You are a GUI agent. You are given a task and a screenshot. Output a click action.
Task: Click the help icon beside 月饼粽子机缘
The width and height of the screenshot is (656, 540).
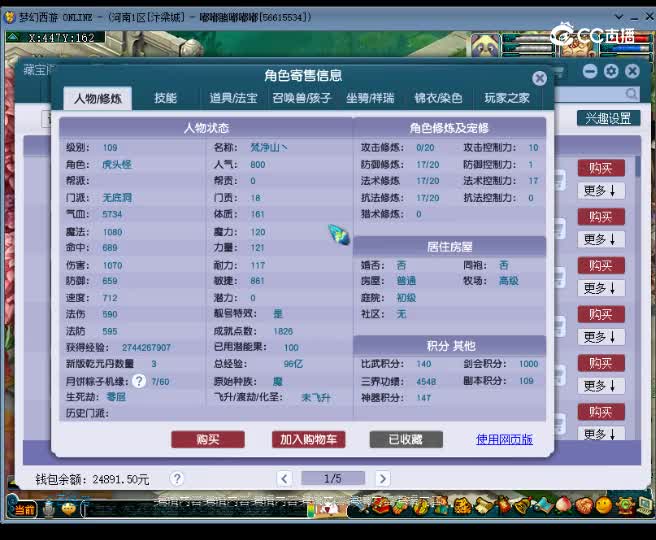click(x=139, y=381)
